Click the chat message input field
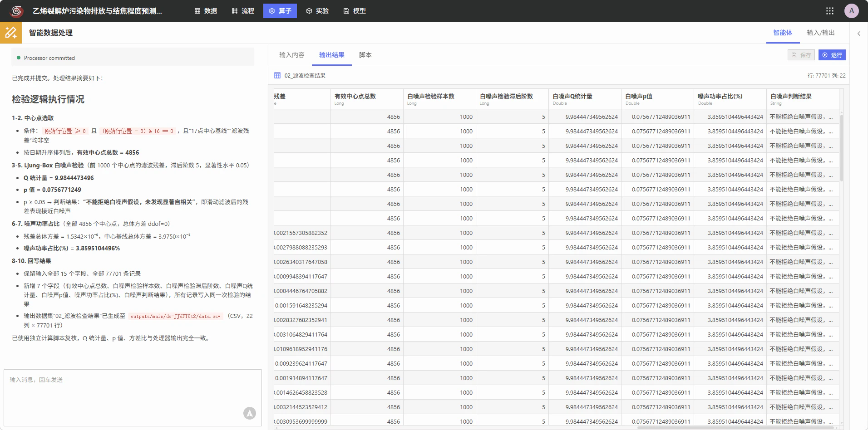The width and height of the screenshot is (868, 430). pos(133,398)
